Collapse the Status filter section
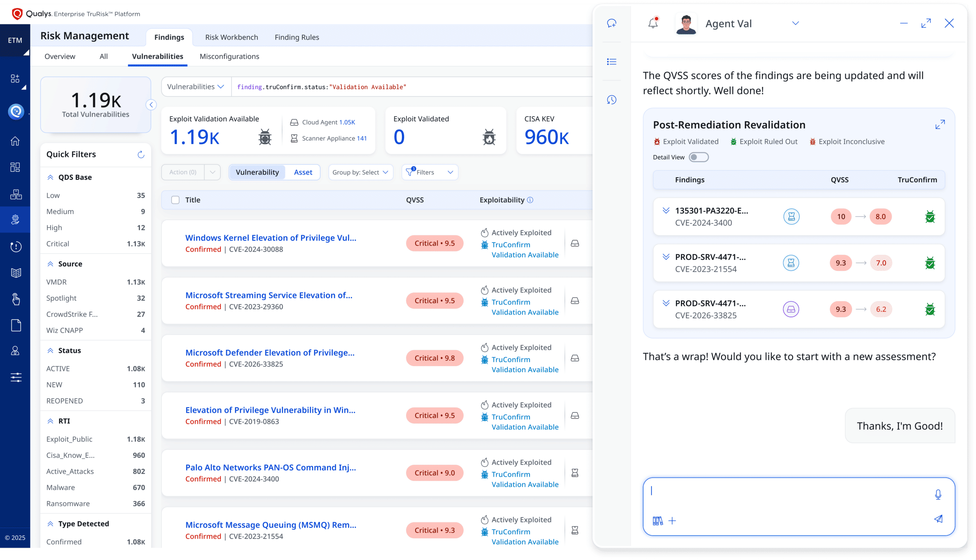Screen dimensions: 976x560 coord(50,350)
